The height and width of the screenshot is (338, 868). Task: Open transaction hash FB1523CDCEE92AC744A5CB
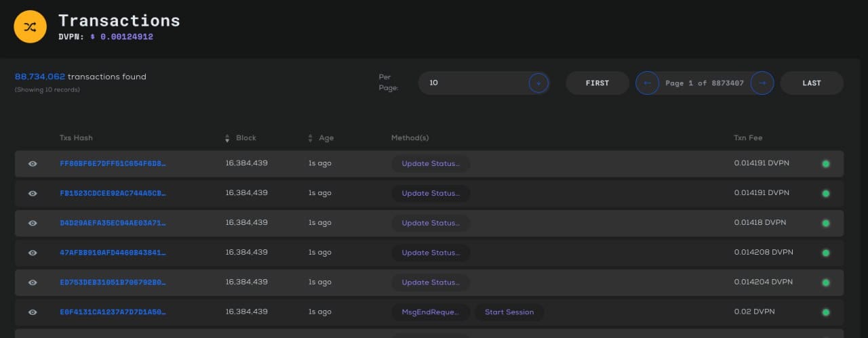[113, 193]
